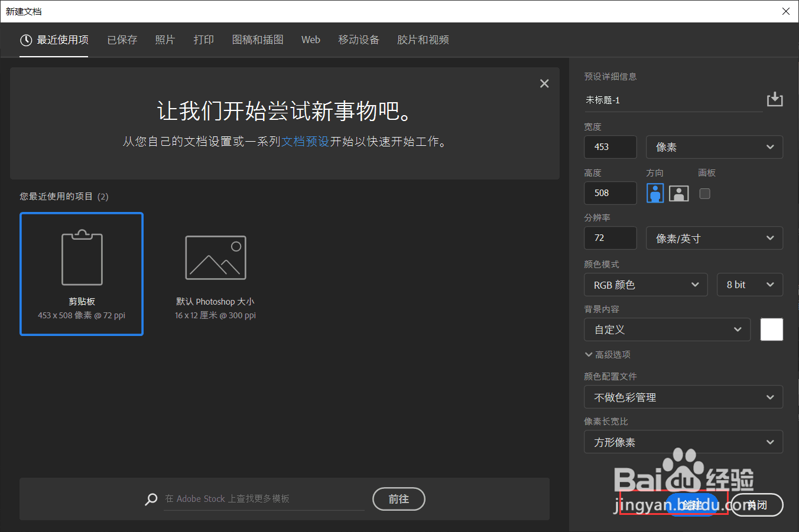The height and width of the screenshot is (532, 799).
Task: Click the Adobe Stock search magnifier icon
Action: [x=151, y=499]
